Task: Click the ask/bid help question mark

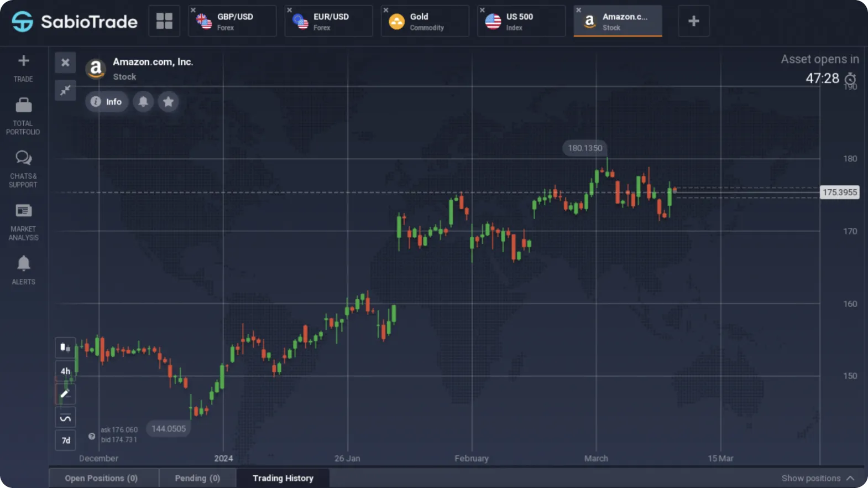Action: (92, 436)
